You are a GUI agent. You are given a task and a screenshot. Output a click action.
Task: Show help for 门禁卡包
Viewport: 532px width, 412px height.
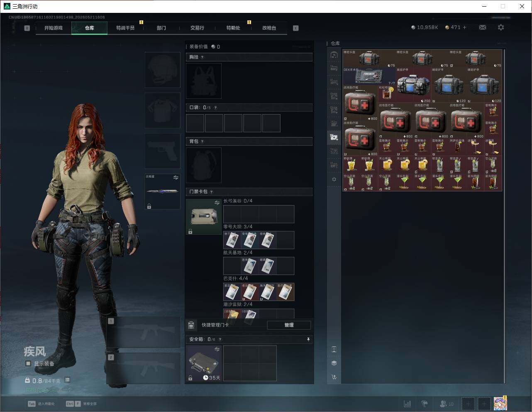[x=212, y=192]
